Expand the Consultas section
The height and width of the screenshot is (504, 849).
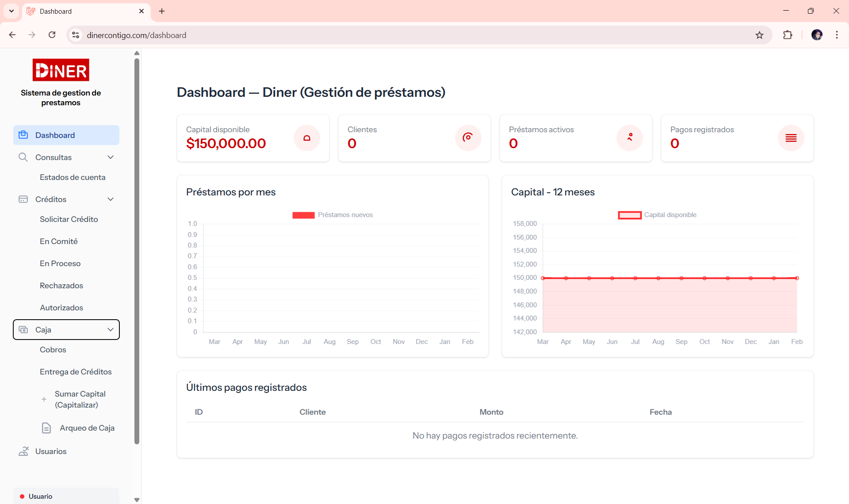(x=110, y=157)
